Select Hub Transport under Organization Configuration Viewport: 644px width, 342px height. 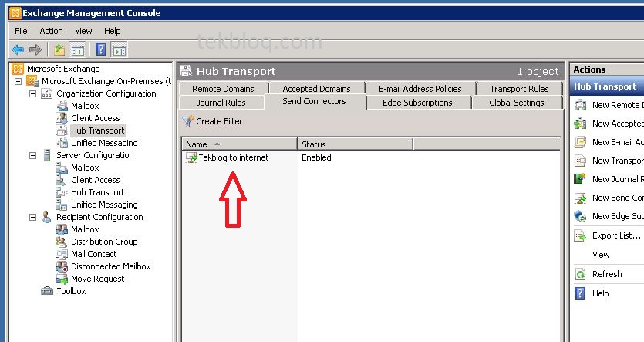pos(97,130)
